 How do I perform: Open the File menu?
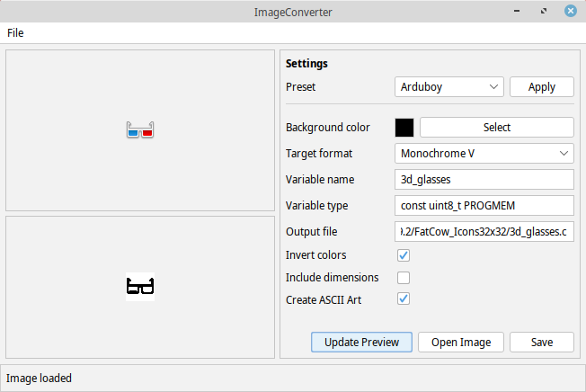[x=15, y=33]
